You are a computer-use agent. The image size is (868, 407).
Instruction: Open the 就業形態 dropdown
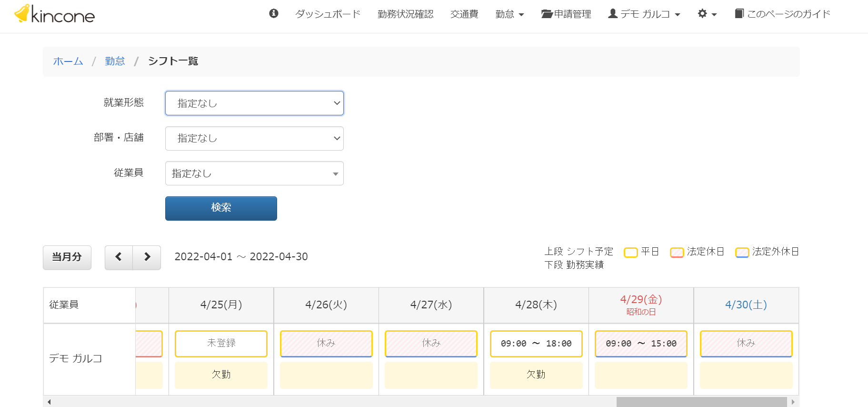pyautogui.click(x=254, y=103)
